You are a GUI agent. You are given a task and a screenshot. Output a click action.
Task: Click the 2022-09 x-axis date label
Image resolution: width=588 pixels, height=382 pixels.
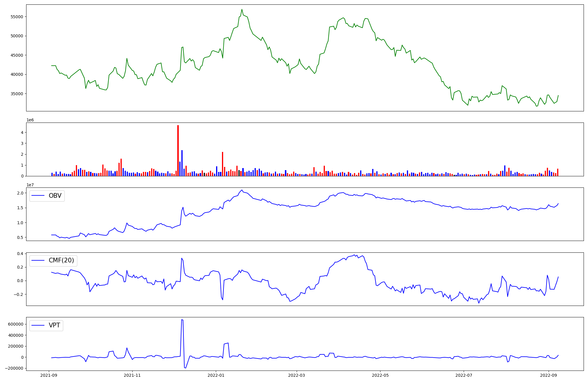coord(549,375)
